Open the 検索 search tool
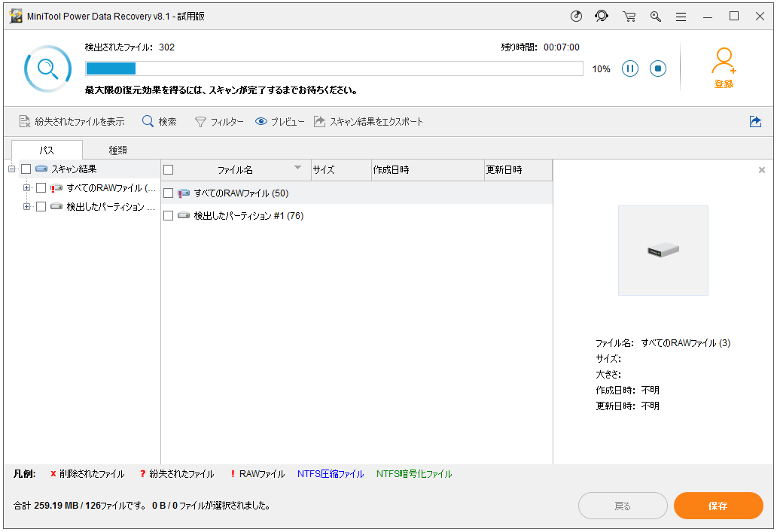 160,121
